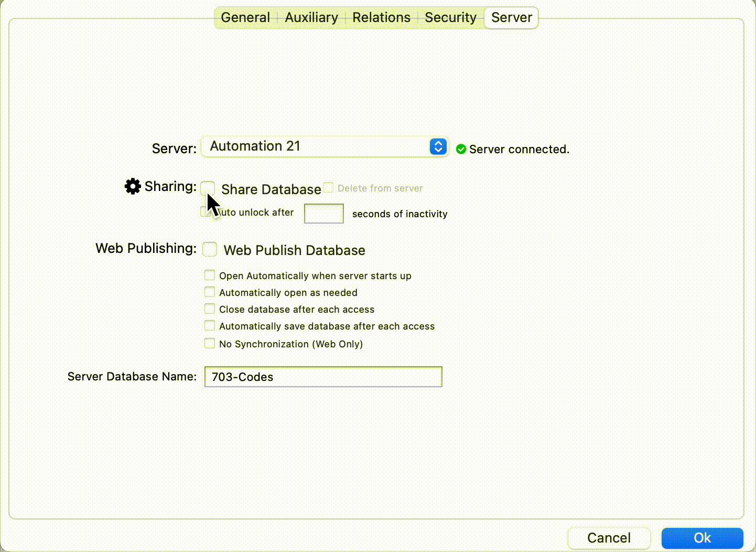Check Automatically save database after each access

point(210,326)
